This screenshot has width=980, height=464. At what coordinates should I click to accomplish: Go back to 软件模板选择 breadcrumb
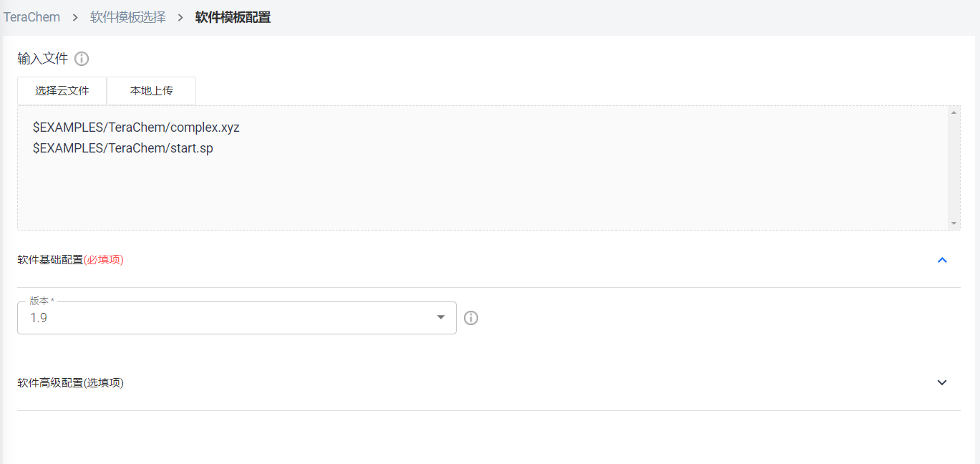128,17
